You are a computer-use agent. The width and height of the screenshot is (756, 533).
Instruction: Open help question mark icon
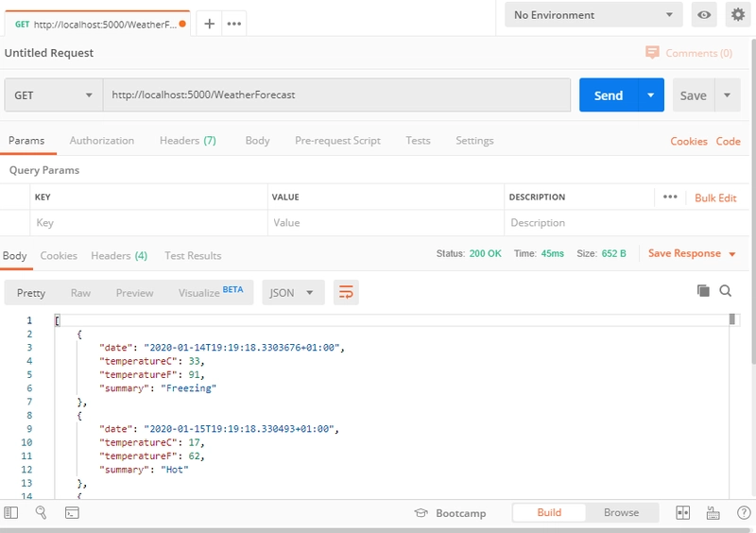[x=744, y=513]
